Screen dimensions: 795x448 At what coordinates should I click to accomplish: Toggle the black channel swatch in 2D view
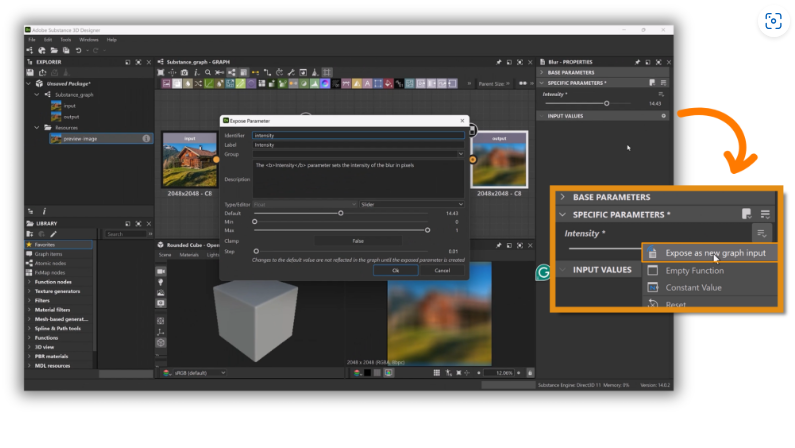coord(368,373)
